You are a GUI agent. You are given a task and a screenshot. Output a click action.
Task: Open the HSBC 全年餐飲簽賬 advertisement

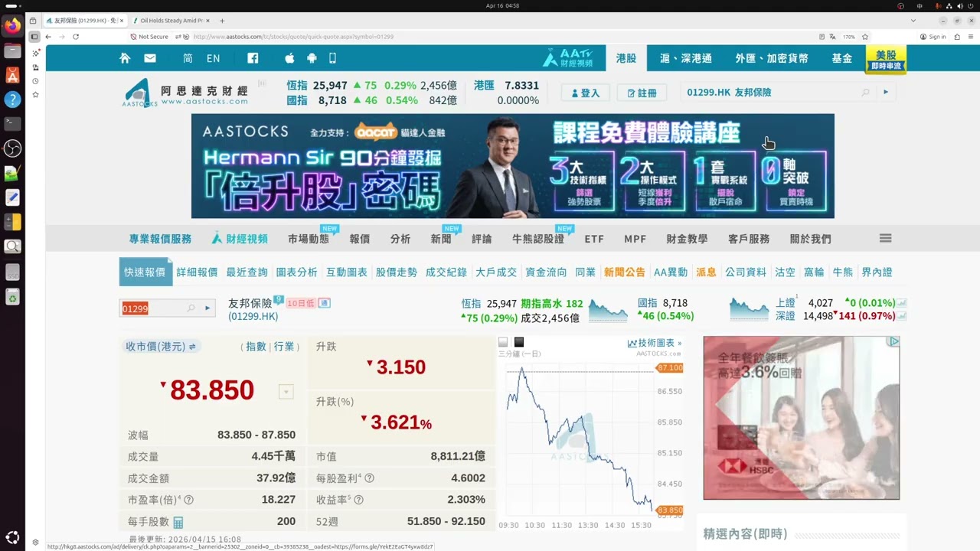802,418
